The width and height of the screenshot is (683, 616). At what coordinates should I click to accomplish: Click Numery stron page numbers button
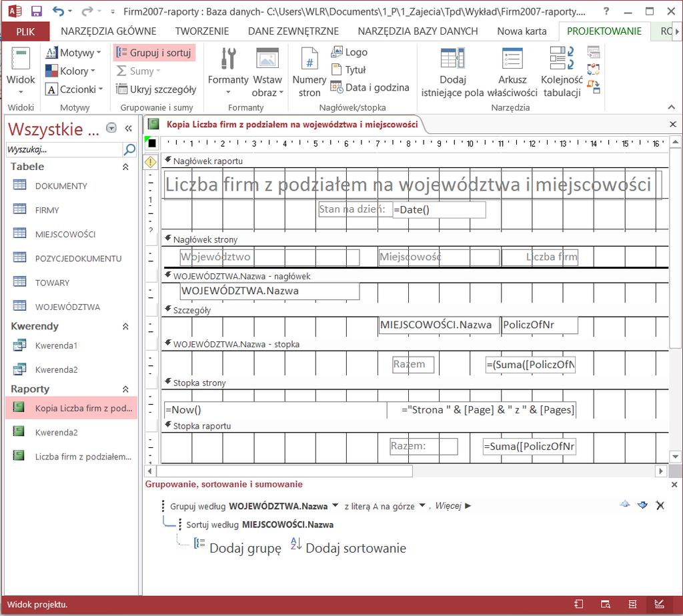point(309,72)
